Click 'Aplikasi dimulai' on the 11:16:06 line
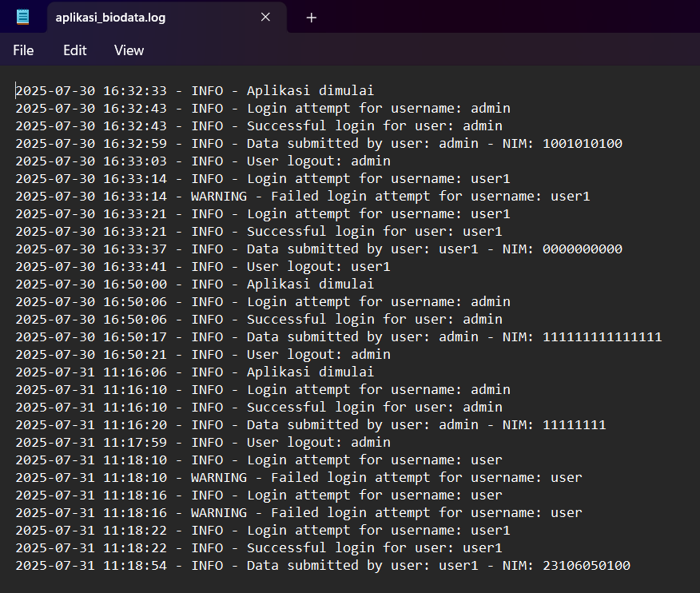Image resolution: width=700 pixels, height=593 pixels. point(310,372)
